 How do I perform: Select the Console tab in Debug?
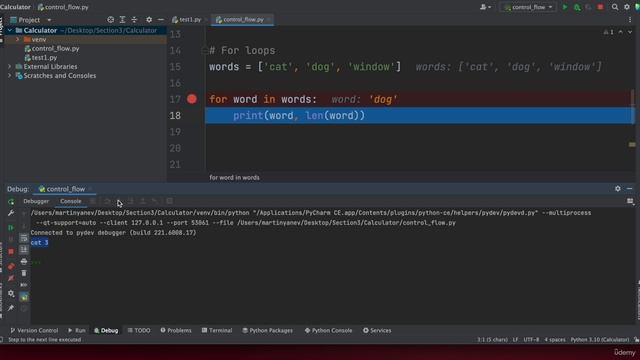coord(71,201)
